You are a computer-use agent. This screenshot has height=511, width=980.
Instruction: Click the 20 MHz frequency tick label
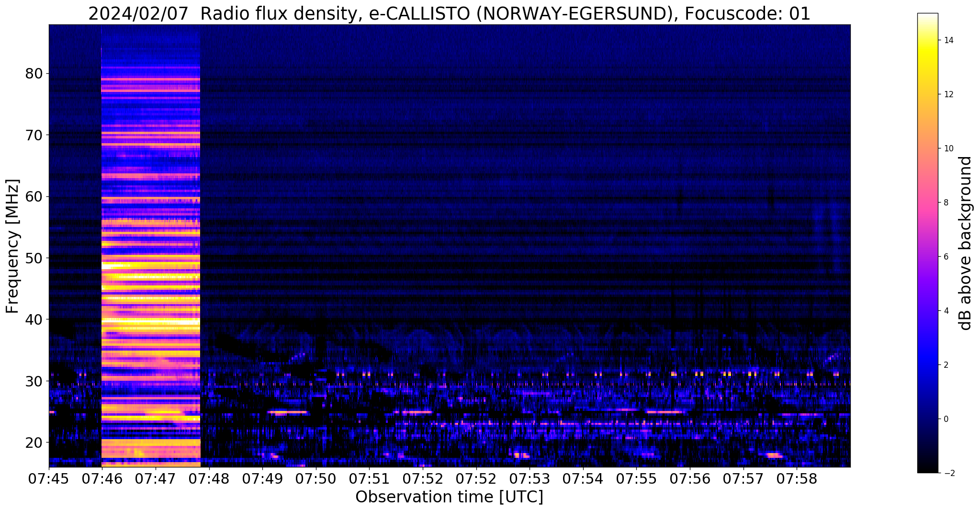(34, 443)
